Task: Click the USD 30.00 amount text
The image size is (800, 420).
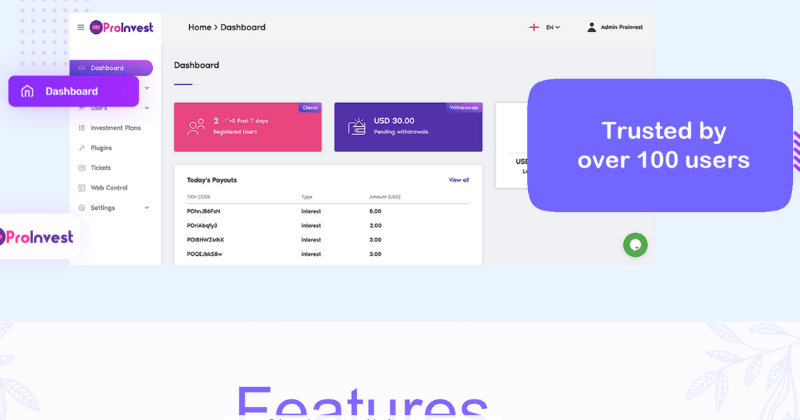Action: pos(394,121)
